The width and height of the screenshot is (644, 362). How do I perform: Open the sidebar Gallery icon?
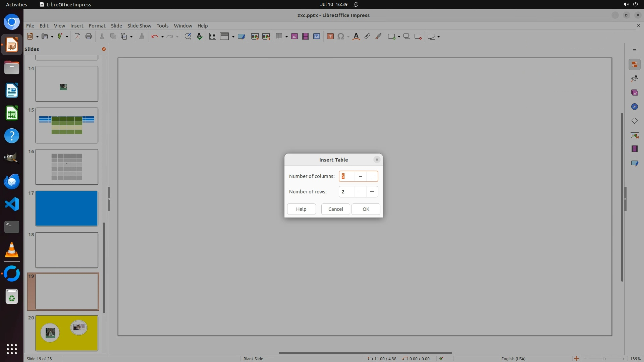point(634,93)
